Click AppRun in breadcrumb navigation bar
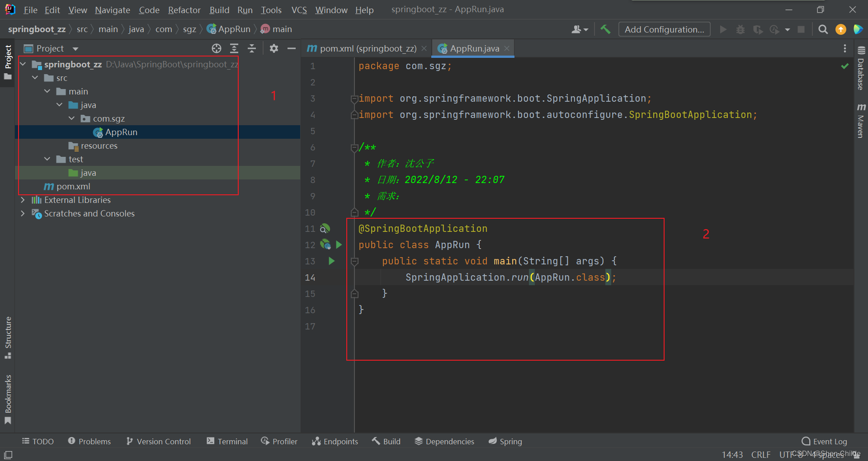 [228, 29]
